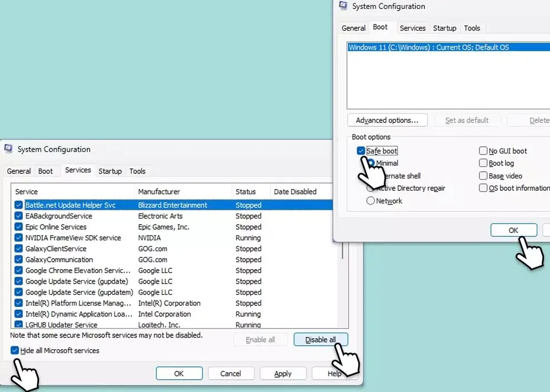Enable Base video option
550x392 pixels.
click(483, 176)
